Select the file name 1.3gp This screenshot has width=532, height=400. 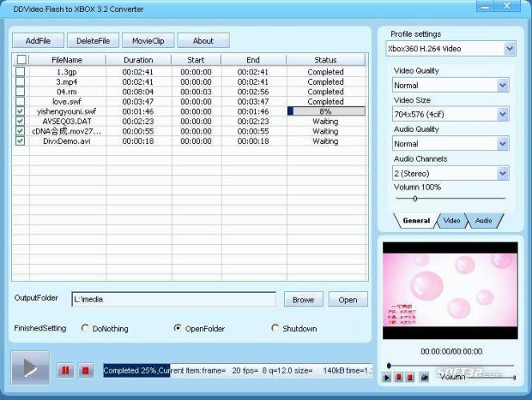[66, 72]
